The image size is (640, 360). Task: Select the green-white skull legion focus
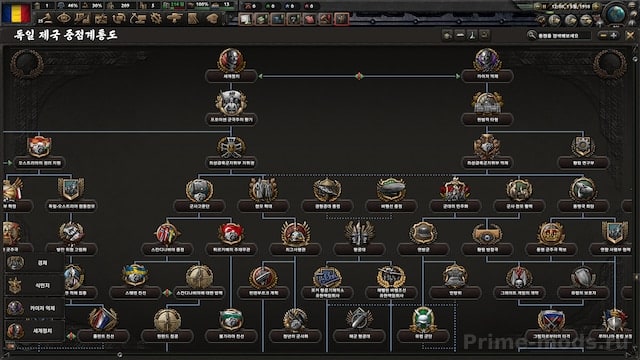(423, 326)
